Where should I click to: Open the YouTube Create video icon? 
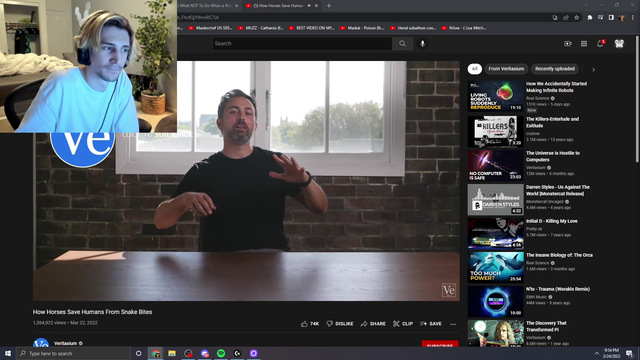point(568,44)
